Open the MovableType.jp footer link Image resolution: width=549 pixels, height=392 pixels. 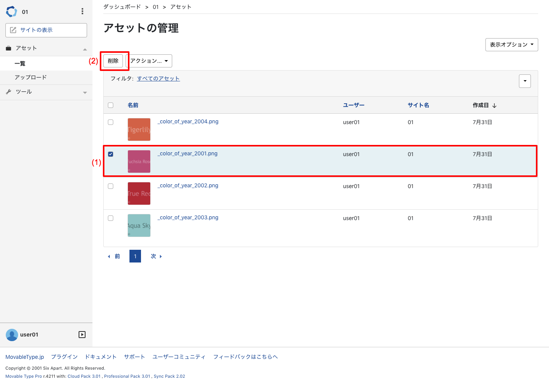click(25, 357)
